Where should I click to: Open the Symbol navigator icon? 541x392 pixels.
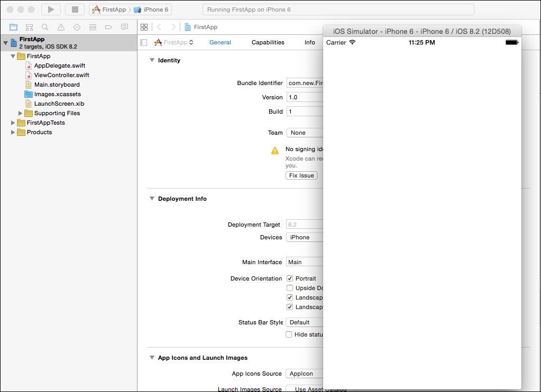point(30,27)
